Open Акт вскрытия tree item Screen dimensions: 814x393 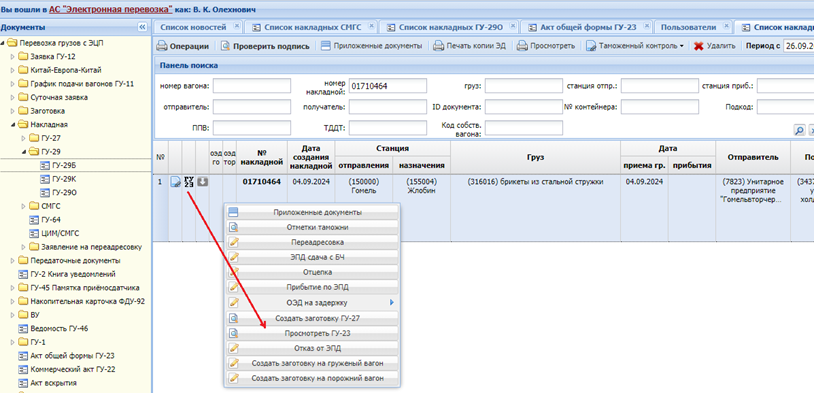[53, 383]
